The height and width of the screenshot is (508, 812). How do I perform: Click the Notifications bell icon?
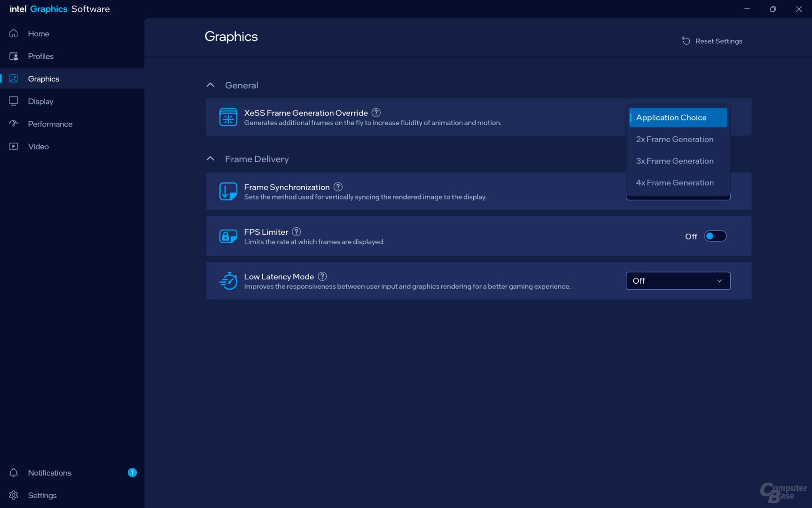(x=14, y=473)
